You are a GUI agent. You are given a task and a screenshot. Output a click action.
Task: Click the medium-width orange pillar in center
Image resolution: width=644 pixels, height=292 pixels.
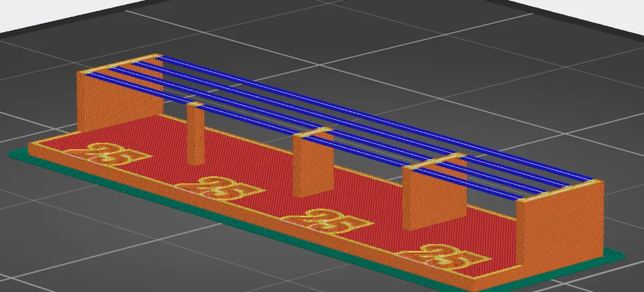pos(313,163)
